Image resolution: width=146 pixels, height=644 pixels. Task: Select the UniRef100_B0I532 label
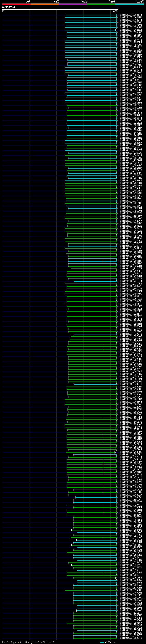(131, 289)
